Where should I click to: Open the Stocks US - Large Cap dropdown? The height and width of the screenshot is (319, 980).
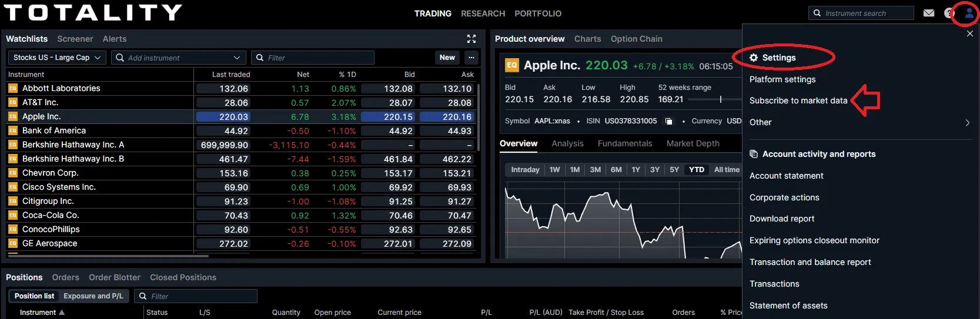57,58
